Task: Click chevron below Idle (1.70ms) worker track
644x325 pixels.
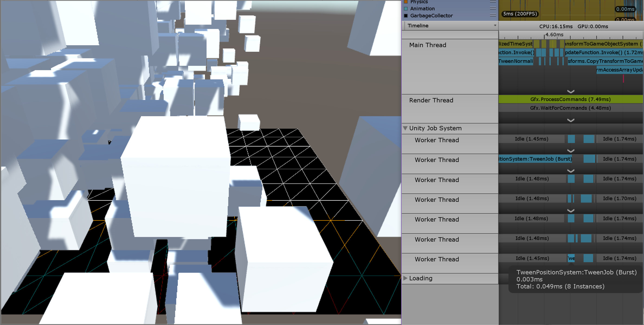Action: coord(571,211)
